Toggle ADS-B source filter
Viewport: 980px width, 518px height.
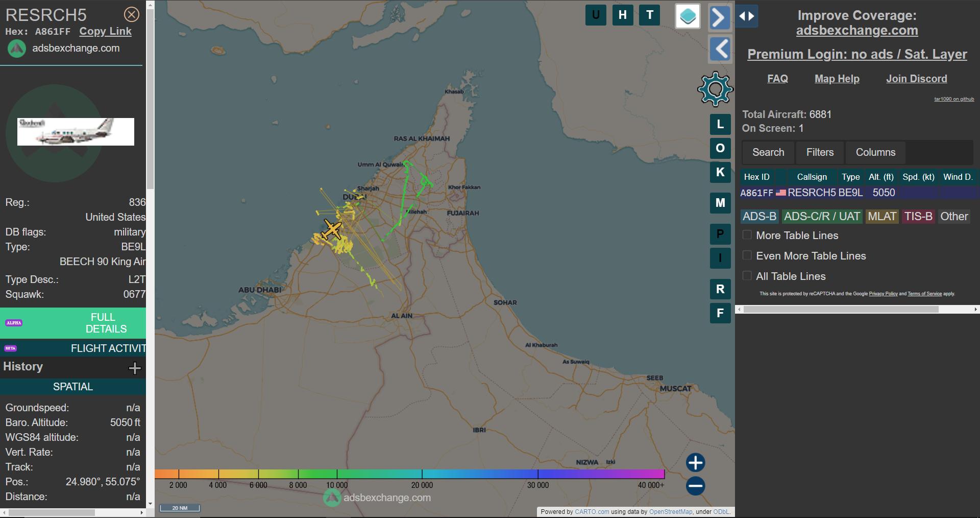pos(759,216)
